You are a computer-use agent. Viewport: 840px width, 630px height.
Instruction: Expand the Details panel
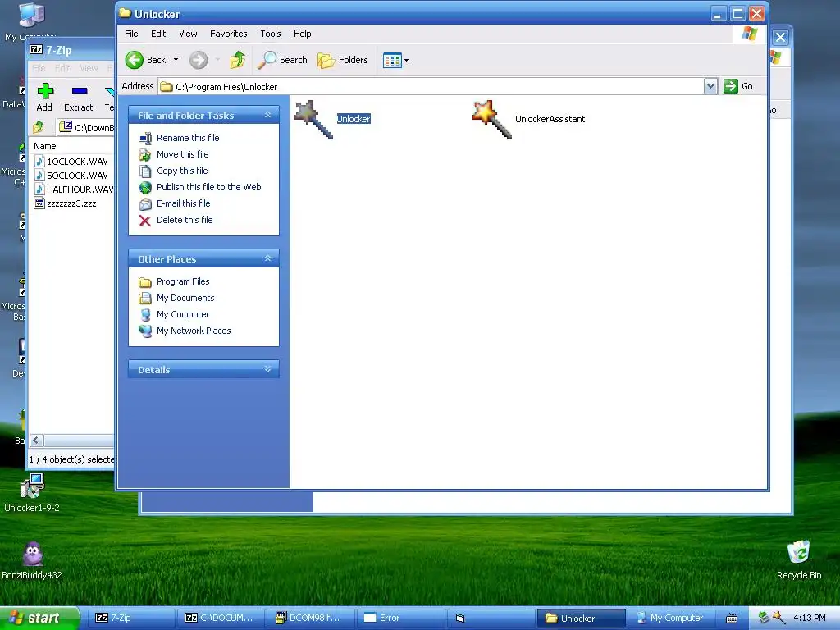click(x=268, y=370)
